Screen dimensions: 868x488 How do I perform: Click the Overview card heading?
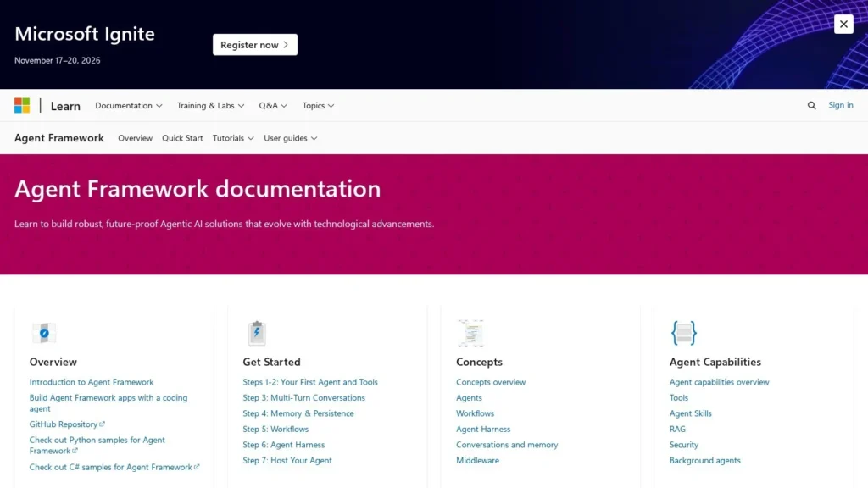click(53, 362)
